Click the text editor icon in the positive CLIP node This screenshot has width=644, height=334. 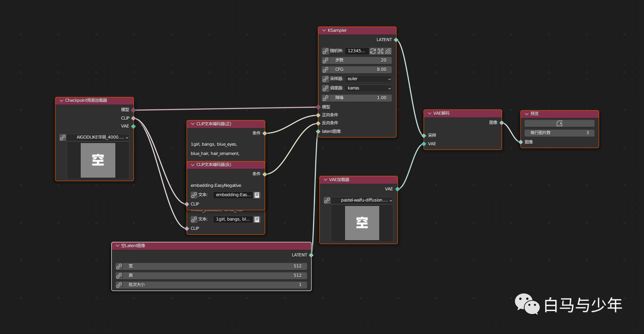coord(257,219)
